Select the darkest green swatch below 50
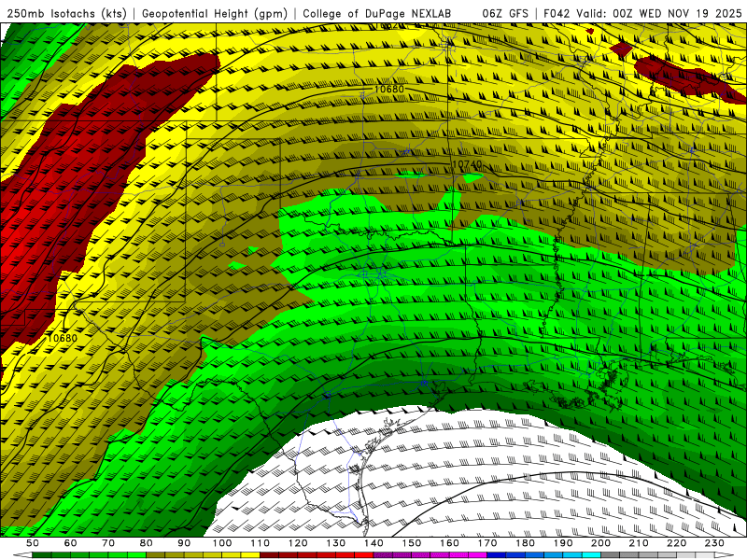This screenshot has height=560, width=747. (42, 555)
